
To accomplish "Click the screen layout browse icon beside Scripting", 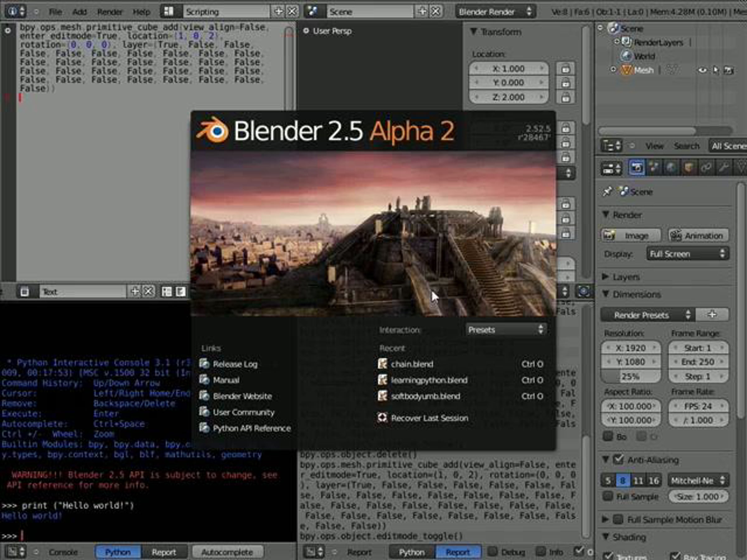I will pyautogui.click(x=169, y=12).
